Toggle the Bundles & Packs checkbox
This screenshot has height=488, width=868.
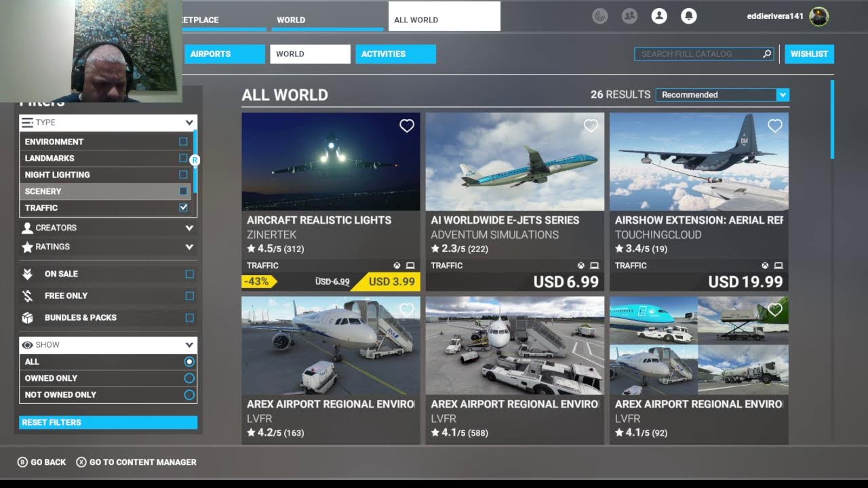[x=189, y=317]
